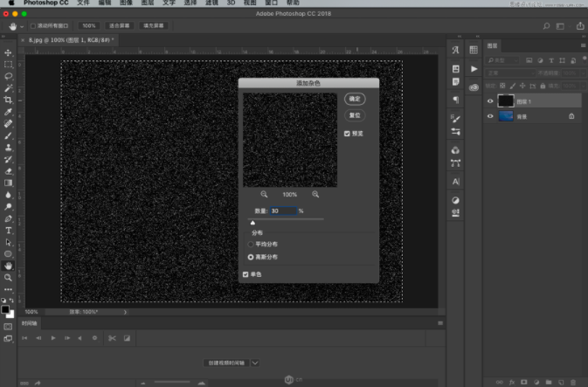Select the Lasso tool
Image resolution: width=588 pixels, height=387 pixels.
[x=9, y=76]
